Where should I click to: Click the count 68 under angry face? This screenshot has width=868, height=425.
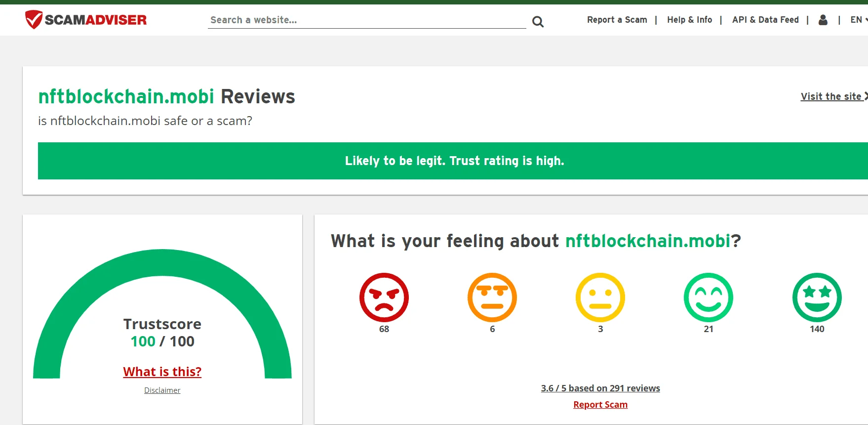tap(384, 329)
